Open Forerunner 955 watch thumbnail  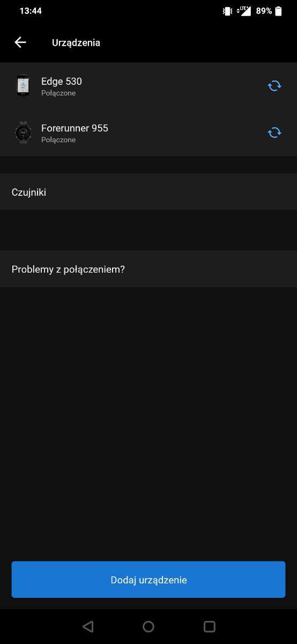coord(23,133)
